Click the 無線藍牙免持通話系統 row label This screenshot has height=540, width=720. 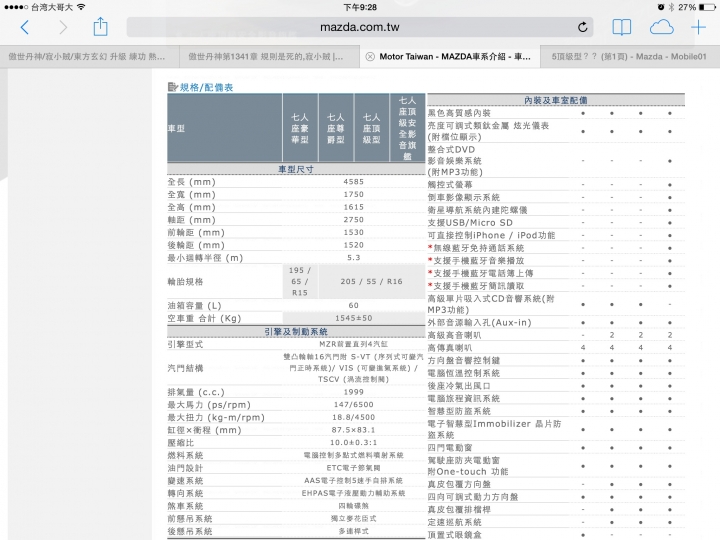pyautogui.click(x=478, y=248)
